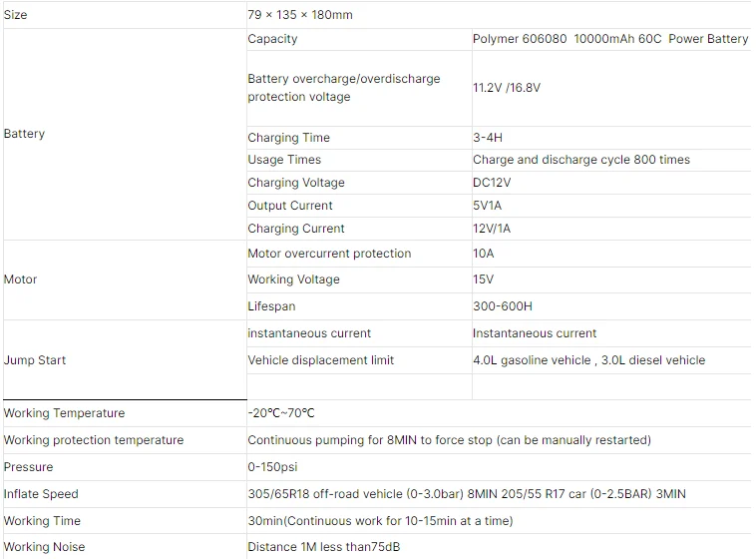Screen dimensions: 756x559
Task: Click the Jump Start category cell
Action: 35,360
